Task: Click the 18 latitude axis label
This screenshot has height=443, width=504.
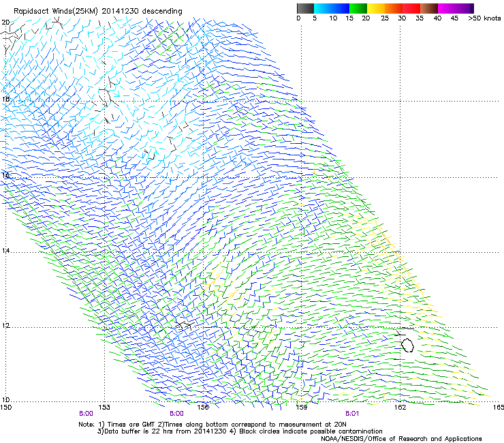Action: coord(5,99)
